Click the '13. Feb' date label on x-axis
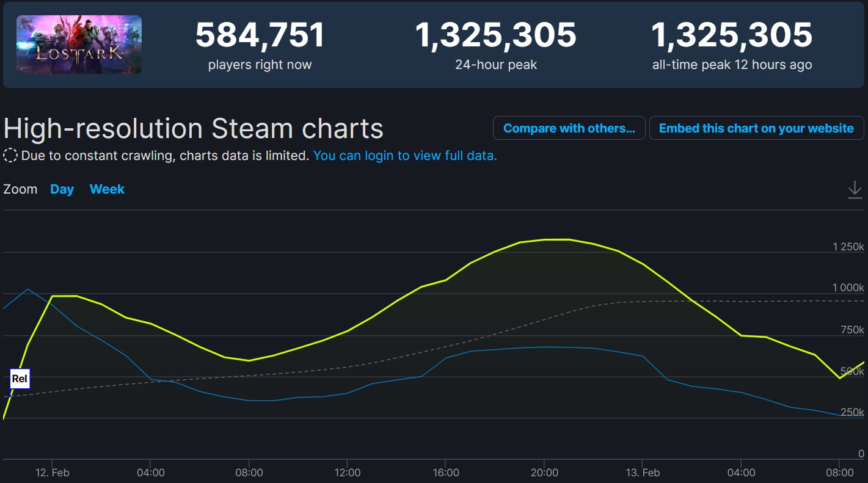The width and height of the screenshot is (868, 483). tap(643, 473)
